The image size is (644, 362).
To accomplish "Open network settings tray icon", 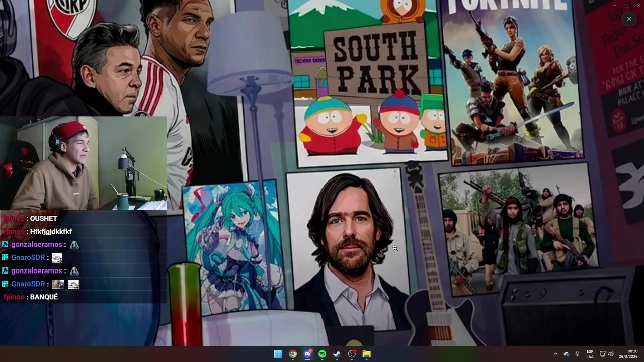I will coord(603,354).
